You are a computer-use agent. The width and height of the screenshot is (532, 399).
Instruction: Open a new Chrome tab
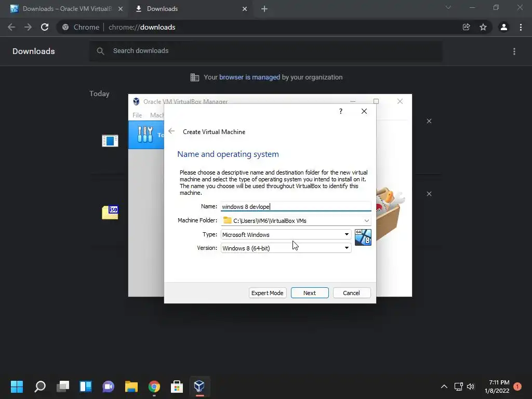(x=264, y=9)
